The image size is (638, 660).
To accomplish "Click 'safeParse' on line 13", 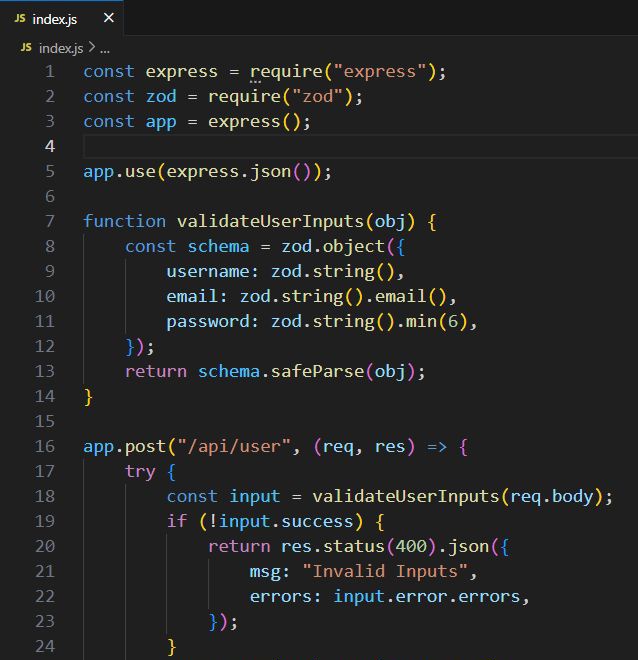I will [317, 372].
